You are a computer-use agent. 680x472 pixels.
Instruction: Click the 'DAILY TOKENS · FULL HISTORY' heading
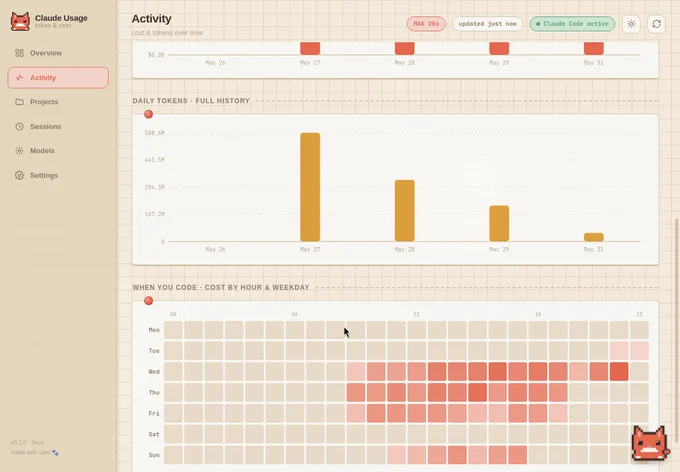[x=191, y=101]
